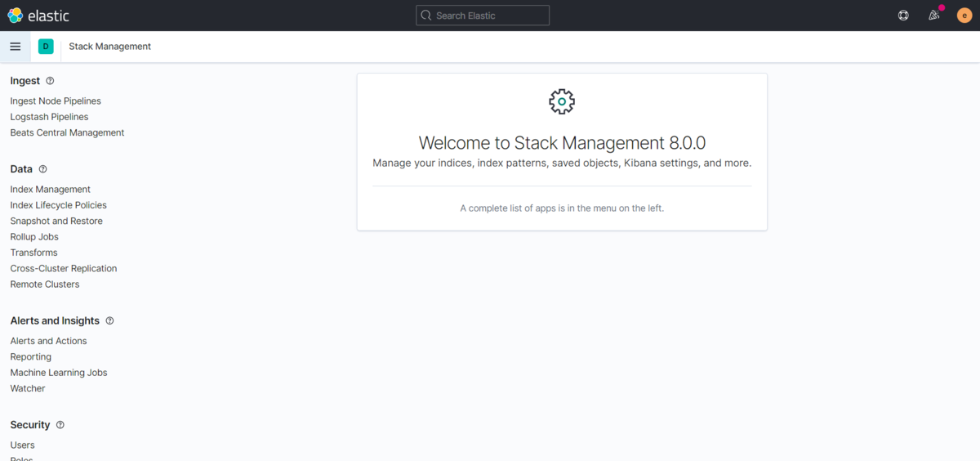Click the magnifier icon in search bar
Screen dimensions: 980x461
425,16
